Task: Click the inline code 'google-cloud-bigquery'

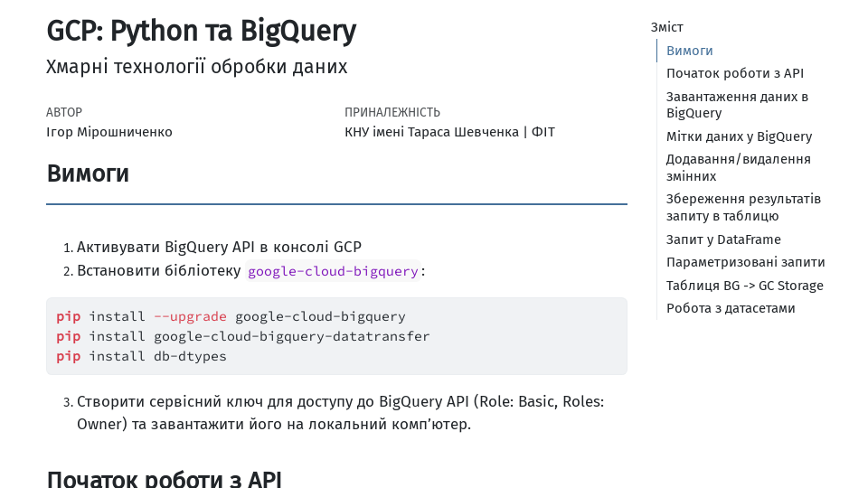Action: pos(333,271)
